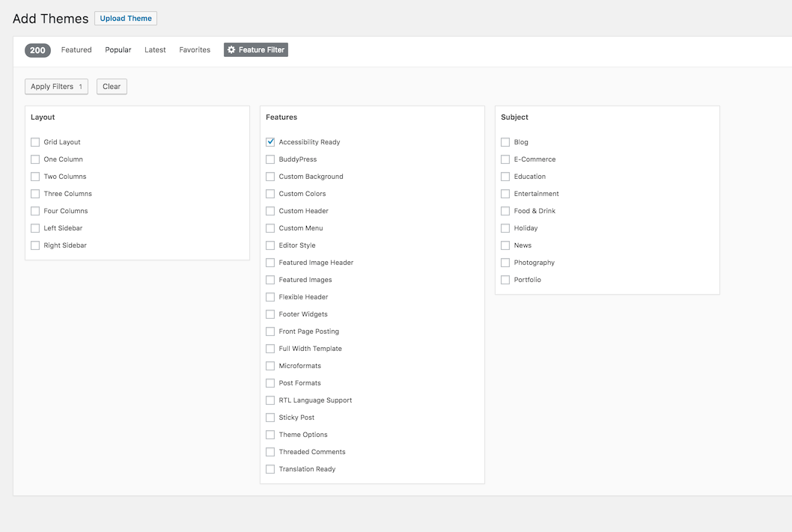
Task: Select the Post Formats checkbox
Action: tap(270, 382)
